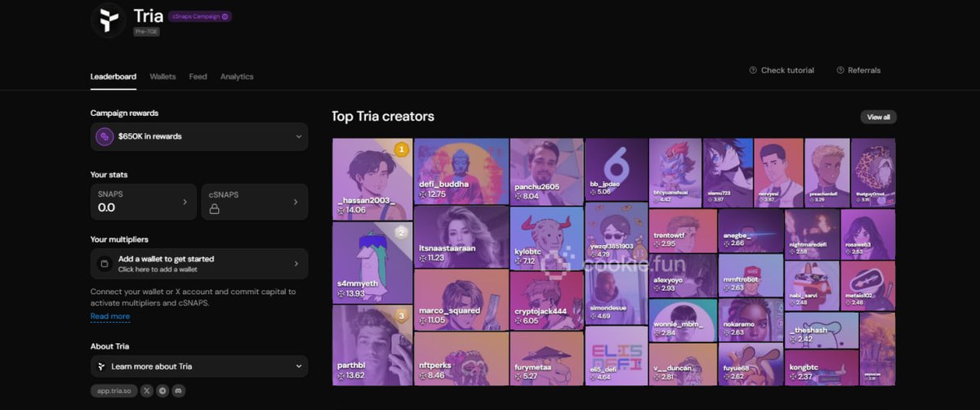
Task: Click the Tria logo avatar
Action: click(x=108, y=19)
